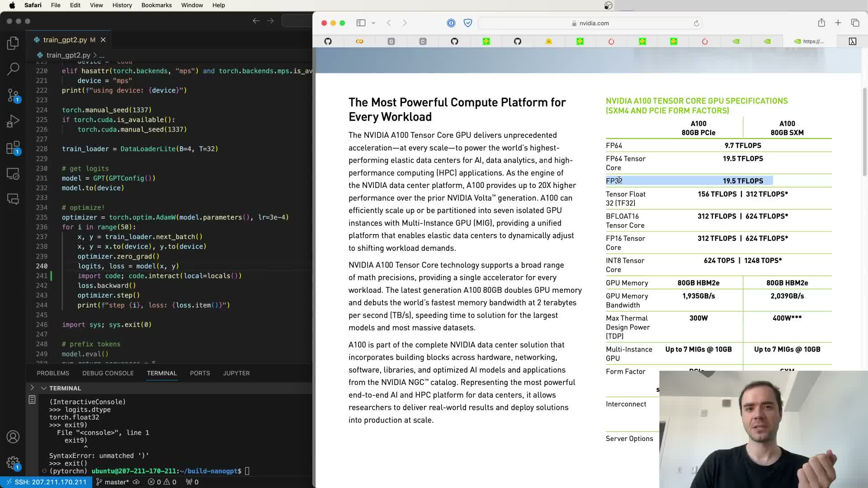Expand the terminal list arrow
Screen dimensions: 868x488
point(32,388)
